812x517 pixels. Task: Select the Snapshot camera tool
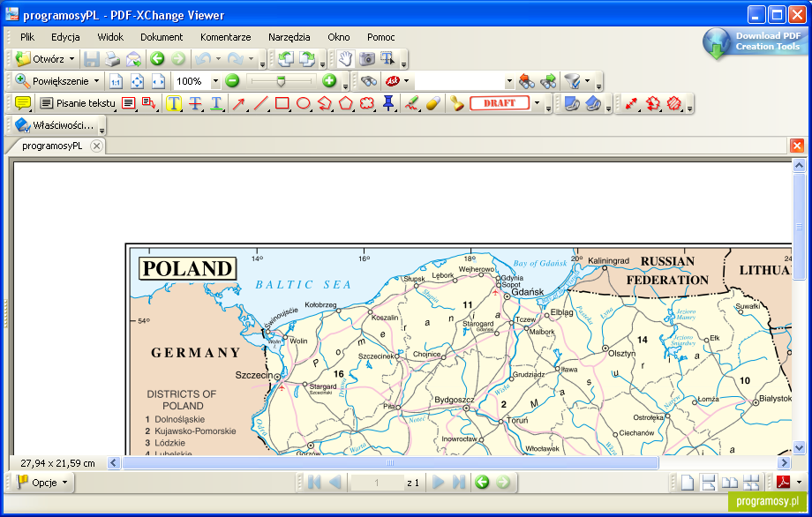click(366, 59)
